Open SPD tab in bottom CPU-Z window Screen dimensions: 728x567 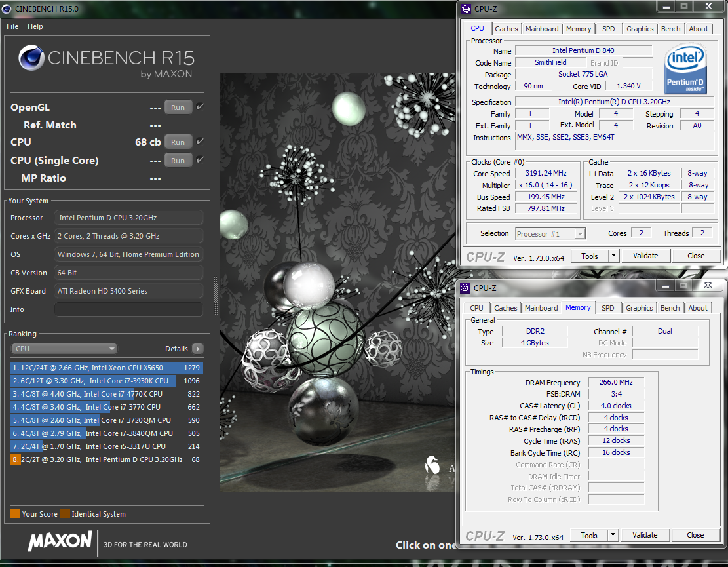pos(607,308)
